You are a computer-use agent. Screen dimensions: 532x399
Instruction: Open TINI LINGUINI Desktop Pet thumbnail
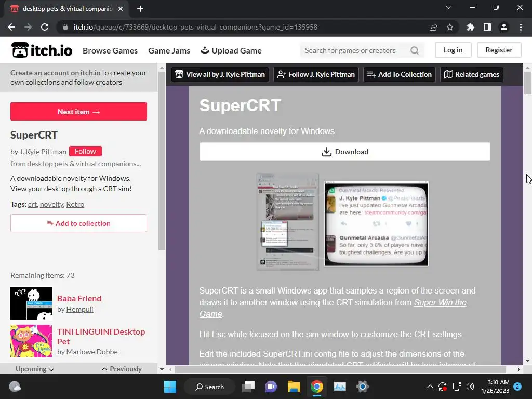coord(31,341)
